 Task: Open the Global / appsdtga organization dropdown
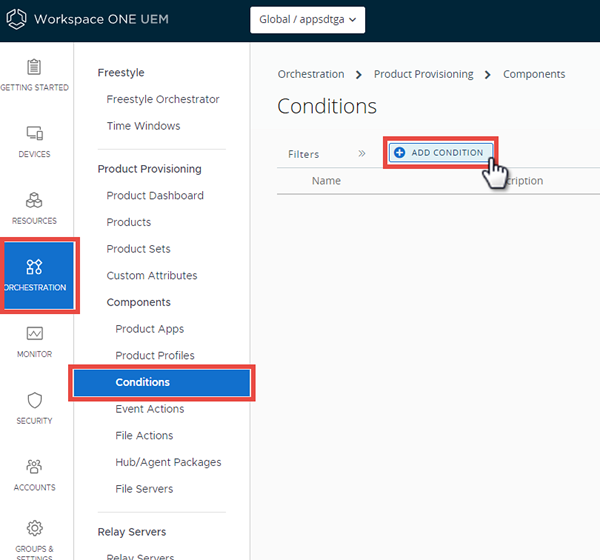[x=308, y=20]
